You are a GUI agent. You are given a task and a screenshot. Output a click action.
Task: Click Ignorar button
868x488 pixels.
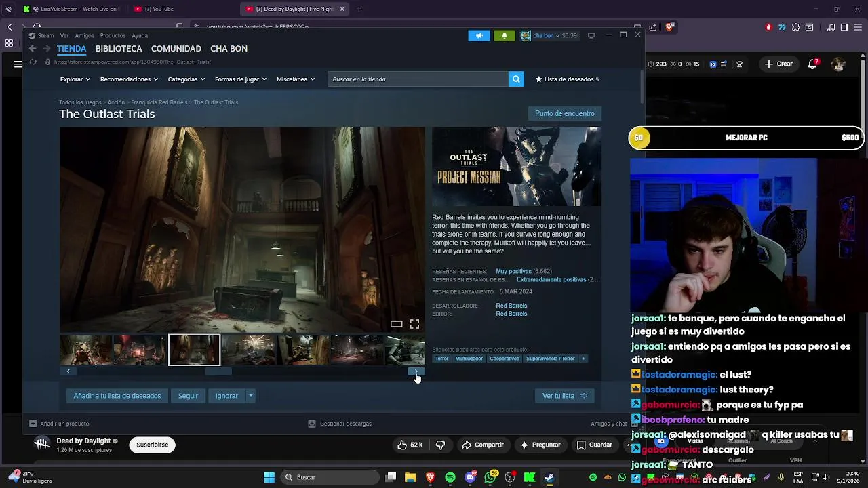pyautogui.click(x=226, y=396)
